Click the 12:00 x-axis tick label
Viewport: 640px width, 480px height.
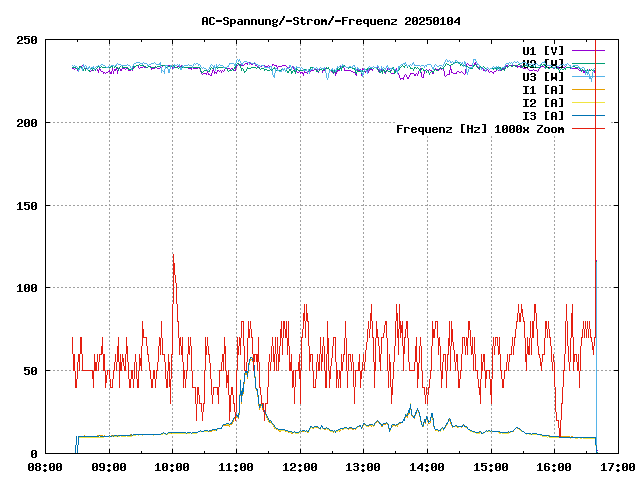299,467
